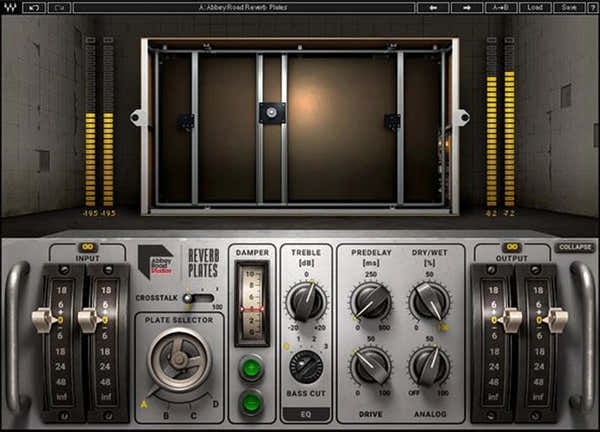Undo the last parameter change
This screenshot has height=432, width=600.
[34, 7]
